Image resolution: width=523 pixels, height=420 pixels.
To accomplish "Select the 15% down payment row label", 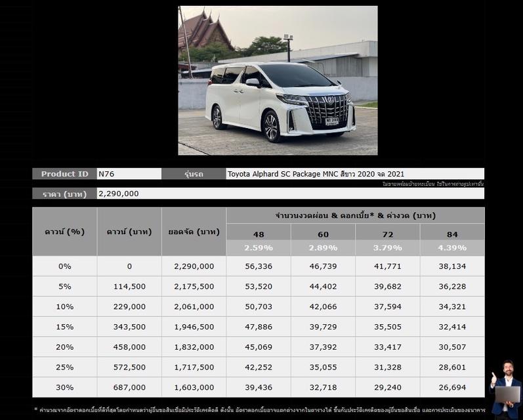I will pyautogui.click(x=65, y=327).
